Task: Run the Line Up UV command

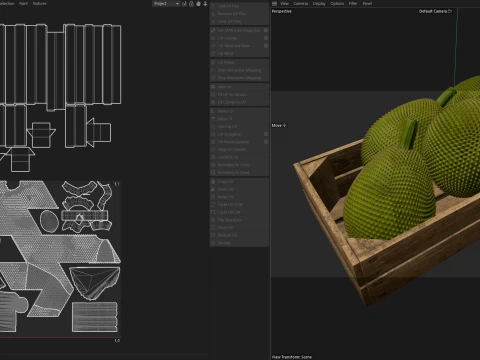Action: 239,126
